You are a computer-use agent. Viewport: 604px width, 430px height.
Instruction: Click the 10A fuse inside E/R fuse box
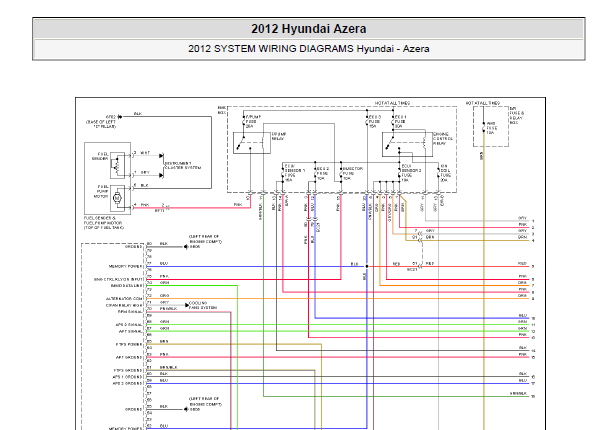484,127
